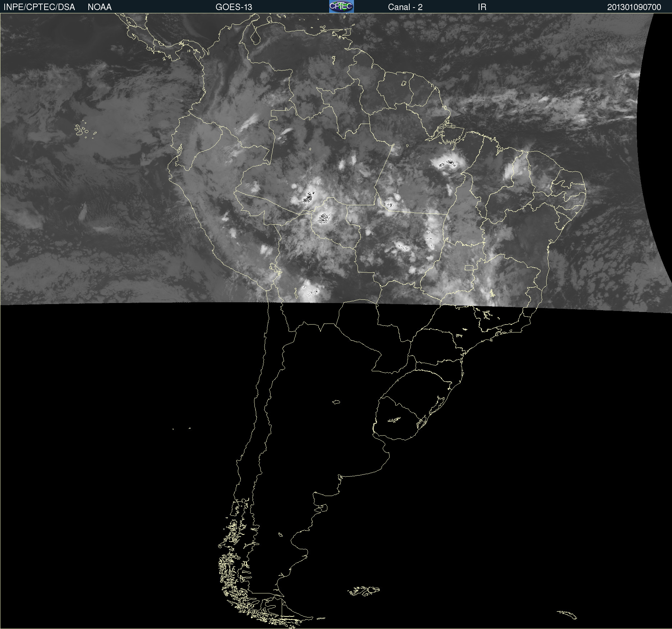Click the CPTEC logo in header
Image resolution: width=672 pixels, height=629 pixels.
(341, 6)
